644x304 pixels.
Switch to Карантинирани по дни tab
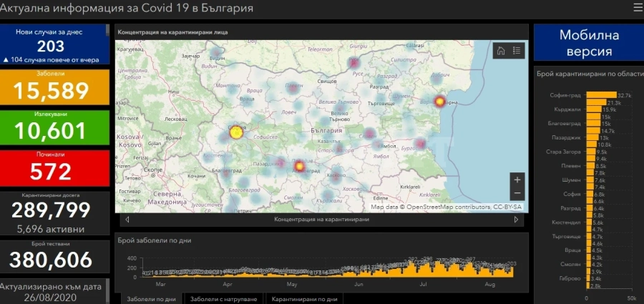(304, 299)
